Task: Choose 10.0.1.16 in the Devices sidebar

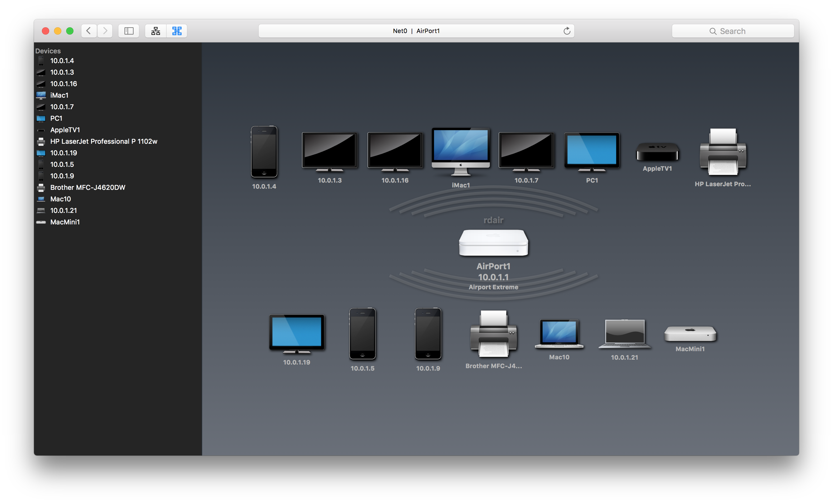Action: tap(63, 84)
